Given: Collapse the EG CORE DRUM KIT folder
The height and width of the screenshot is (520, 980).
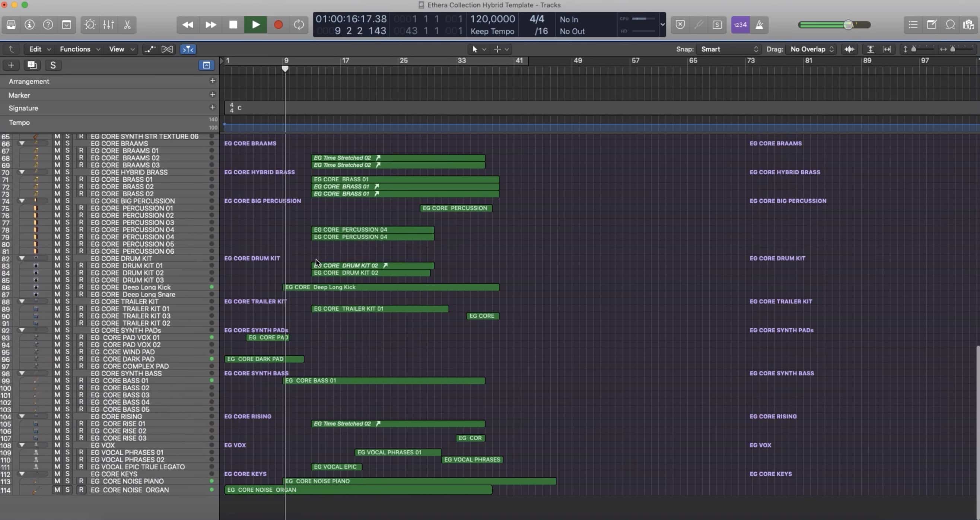Looking at the screenshot, I should point(22,259).
